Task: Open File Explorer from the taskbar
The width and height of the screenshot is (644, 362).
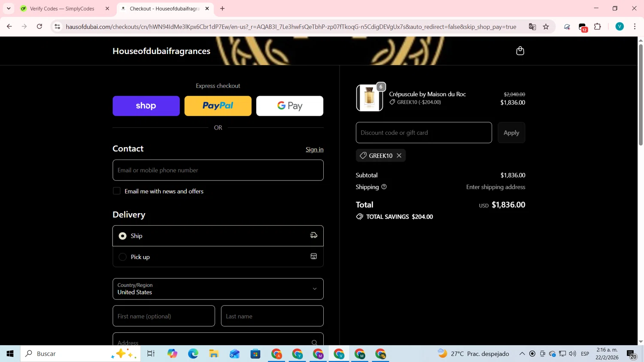Action: tap(214, 354)
